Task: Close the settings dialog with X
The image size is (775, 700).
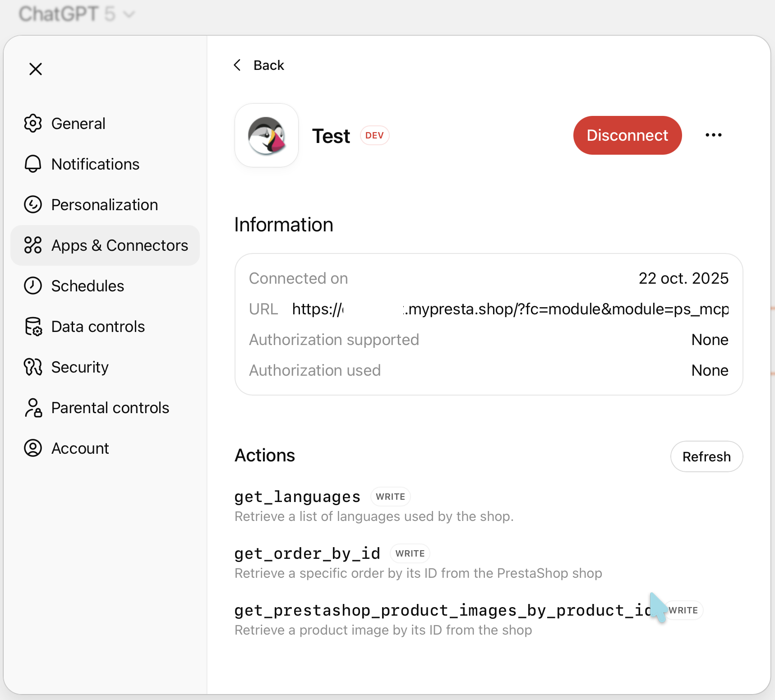Action: click(36, 69)
